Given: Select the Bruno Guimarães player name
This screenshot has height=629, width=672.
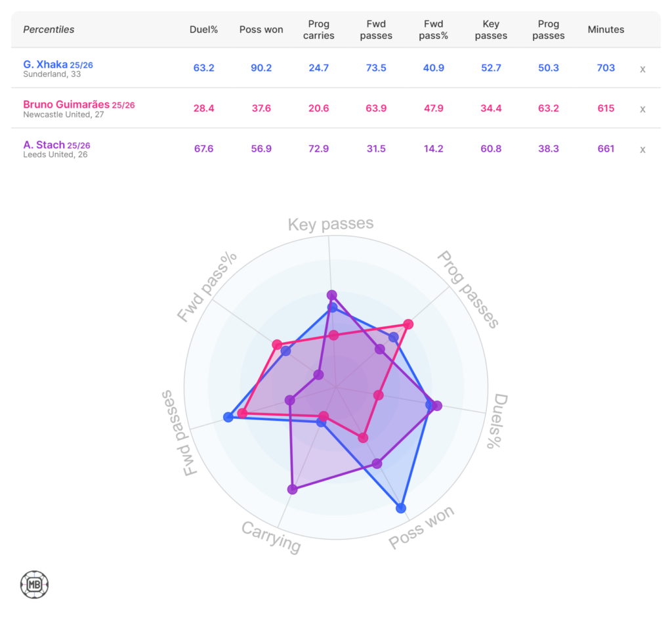Looking at the screenshot, I should pyautogui.click(x=66, y=104).
